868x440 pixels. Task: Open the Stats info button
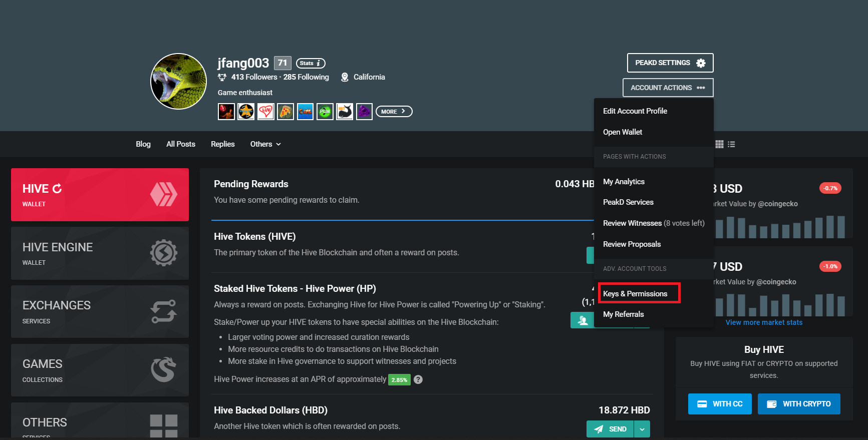[311, 63]
